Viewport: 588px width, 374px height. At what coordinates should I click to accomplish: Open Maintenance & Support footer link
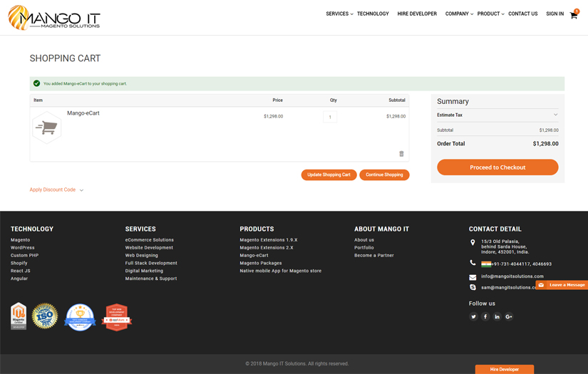coord(151,279)
